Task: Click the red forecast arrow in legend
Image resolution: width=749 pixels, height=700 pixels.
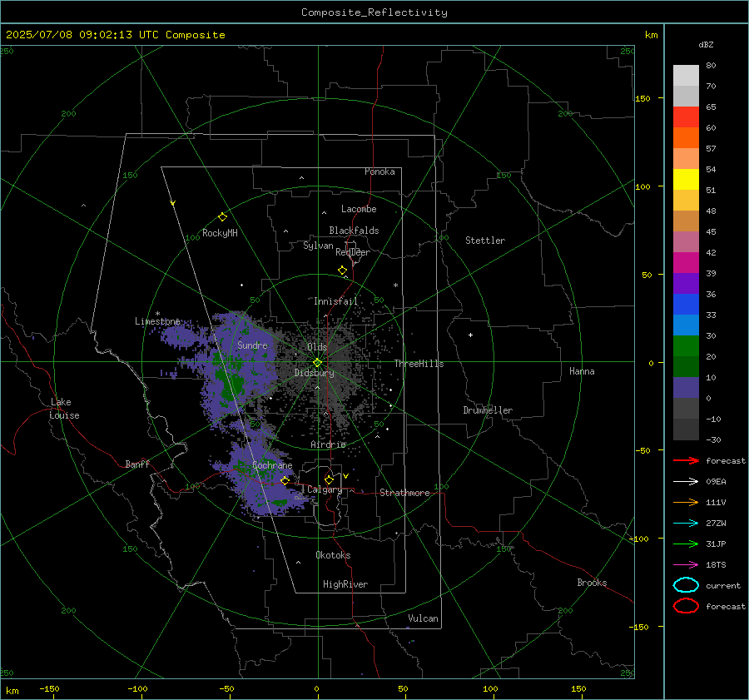Action: [686, 460]
